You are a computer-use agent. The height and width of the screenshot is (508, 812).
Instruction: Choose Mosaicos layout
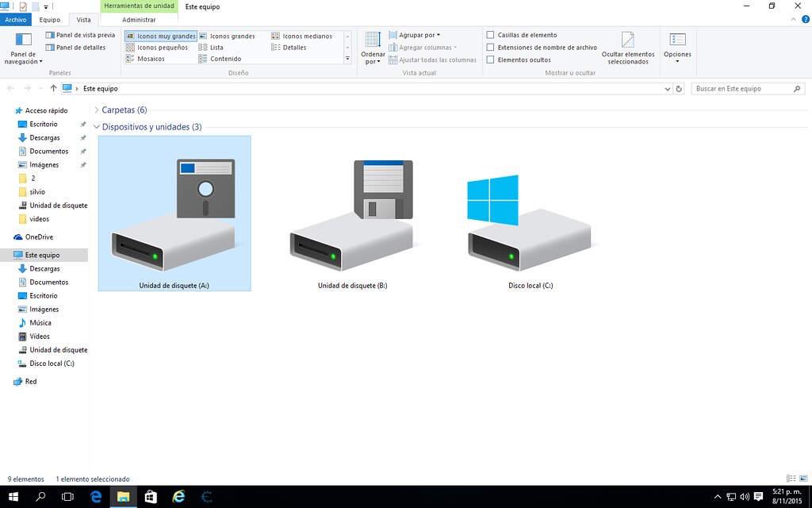[146, 59]
